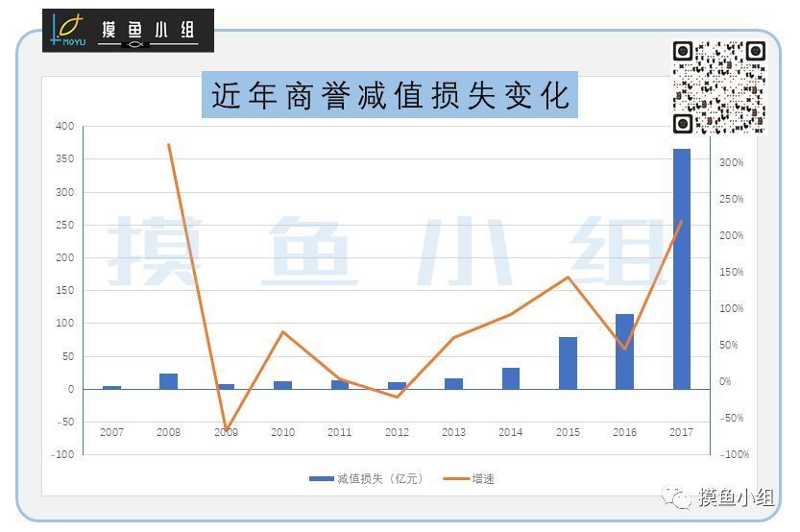The height and width of the screenshot is (532, 800).
Task: Click the 2014 blue bar
Action: pos(510,378)
